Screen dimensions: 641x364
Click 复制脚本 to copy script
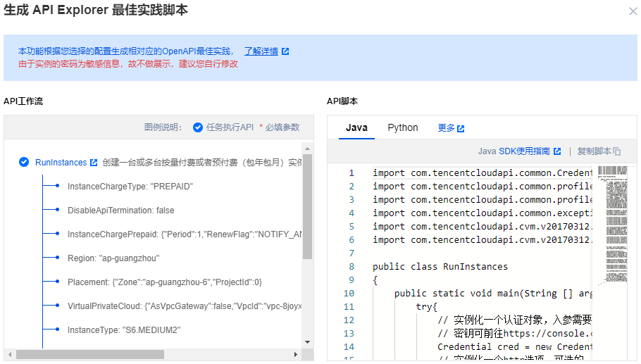point(594,151)
